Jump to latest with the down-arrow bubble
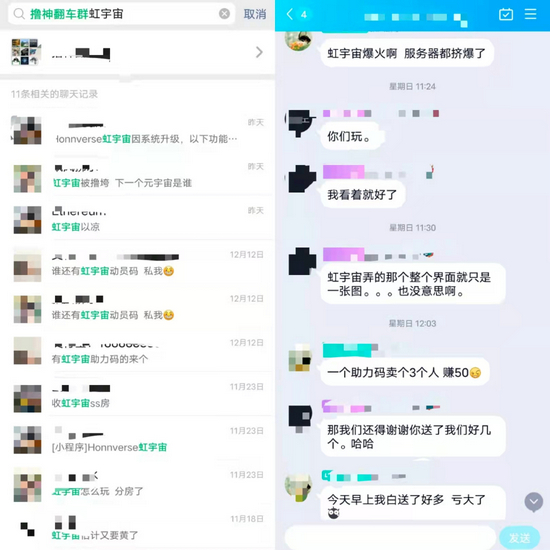This screenshot has height=550, width=550. [534, 502]
